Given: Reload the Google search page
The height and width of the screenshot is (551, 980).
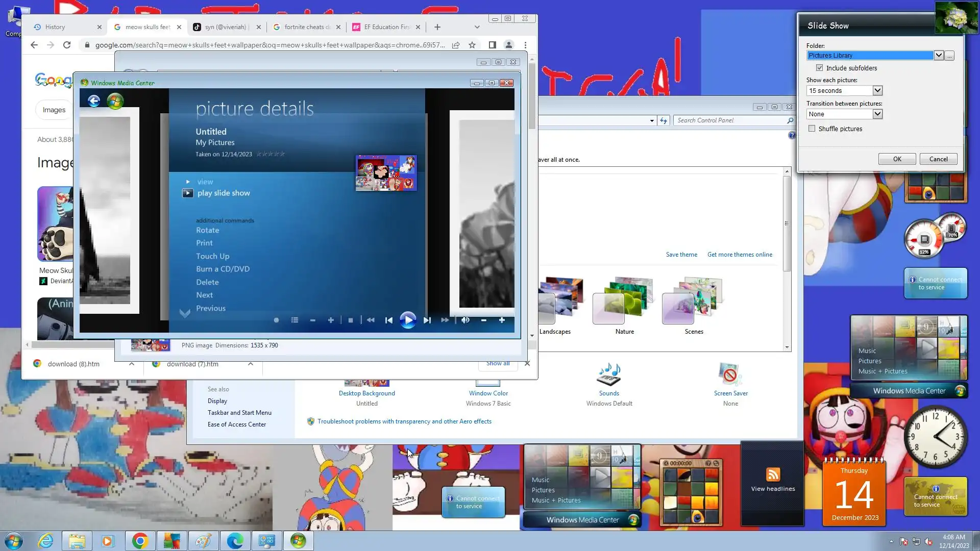Looking at the screenshot, I should pyautogui.click(x=67, y=45).
